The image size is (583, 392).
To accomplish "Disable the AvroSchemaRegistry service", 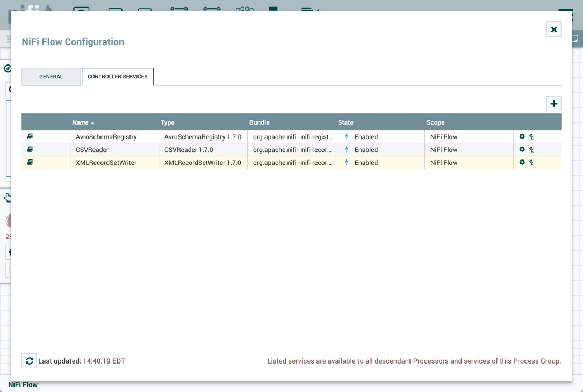I will click(x=531, y=136).
